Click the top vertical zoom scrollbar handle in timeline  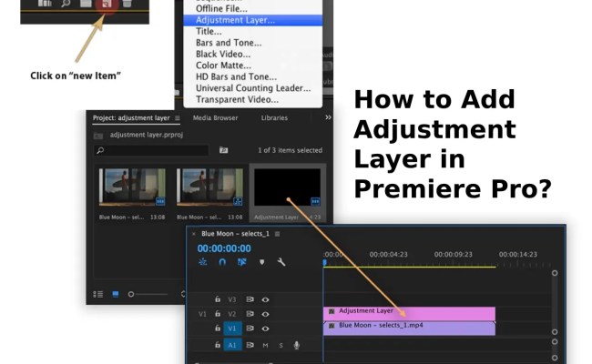[x=555, y=273]
